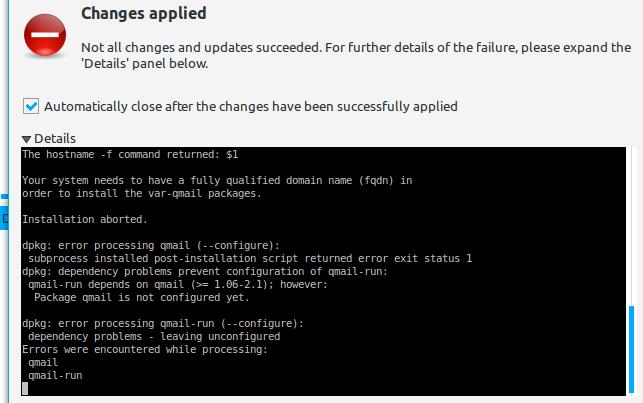Untick the automatically close checkbox

pyautogui.click(x=31, y=106)
